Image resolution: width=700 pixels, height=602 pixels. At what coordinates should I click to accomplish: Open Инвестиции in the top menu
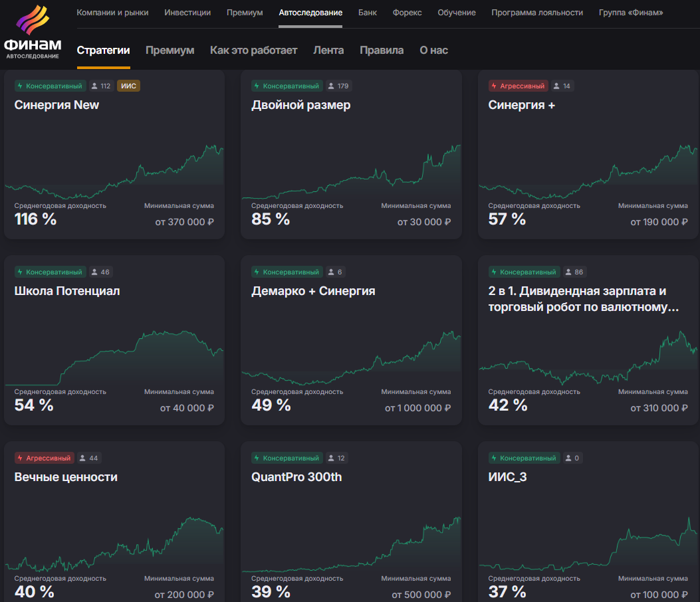coord(187,13)
